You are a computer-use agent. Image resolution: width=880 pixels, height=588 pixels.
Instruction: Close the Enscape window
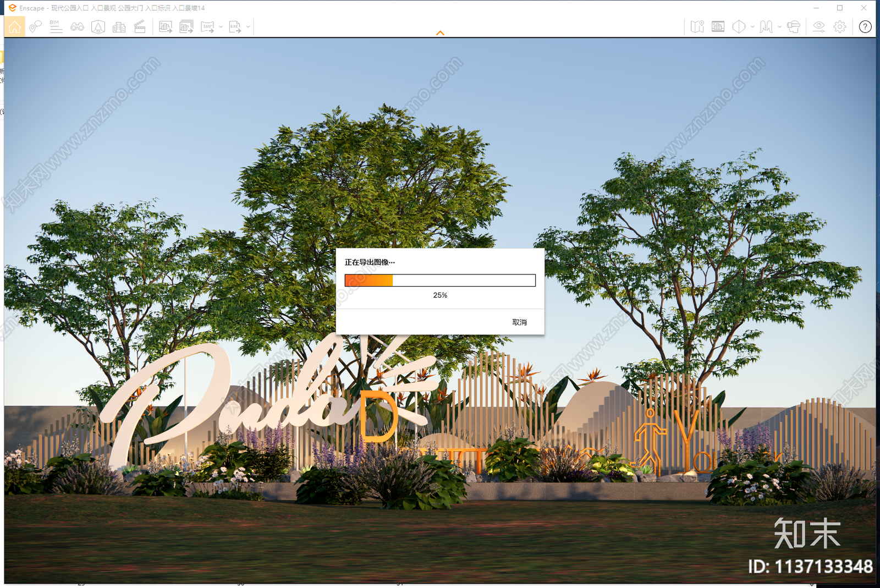pyautogui.click(x=864, y=8)
